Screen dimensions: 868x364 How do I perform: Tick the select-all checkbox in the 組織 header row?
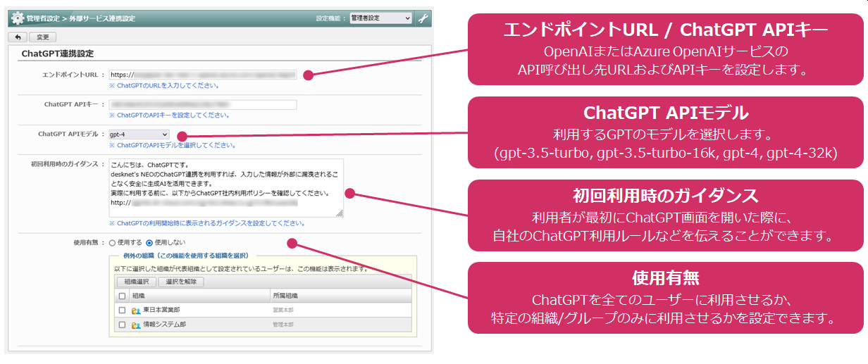tap(122, 296)
